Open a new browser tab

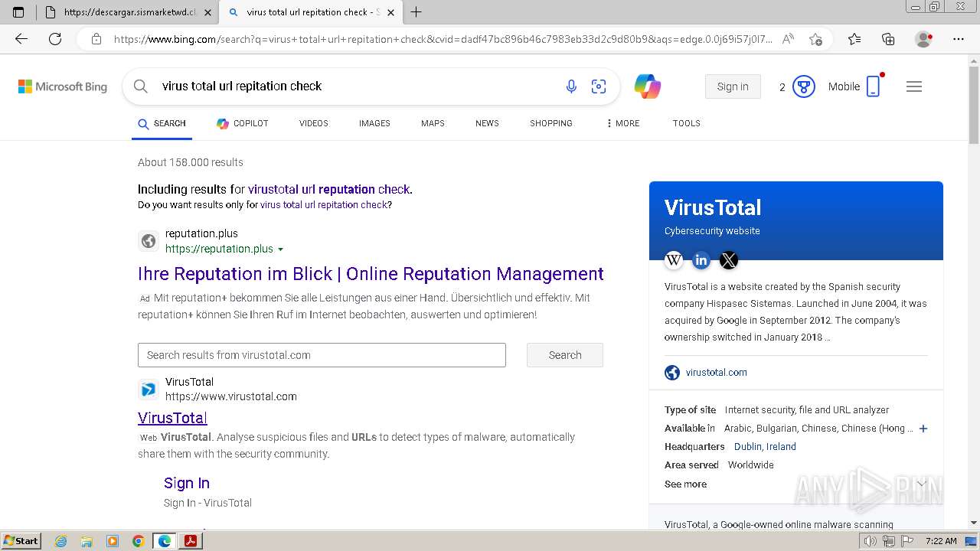(416, 12)
